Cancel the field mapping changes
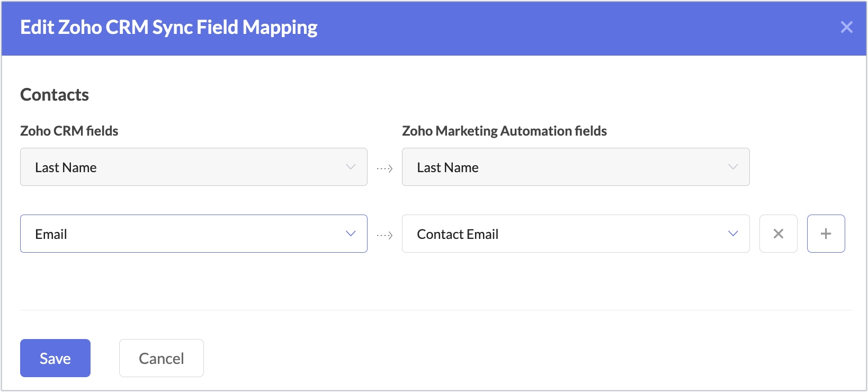Viewport: 868px width, 392px height. tap(162, 358)
